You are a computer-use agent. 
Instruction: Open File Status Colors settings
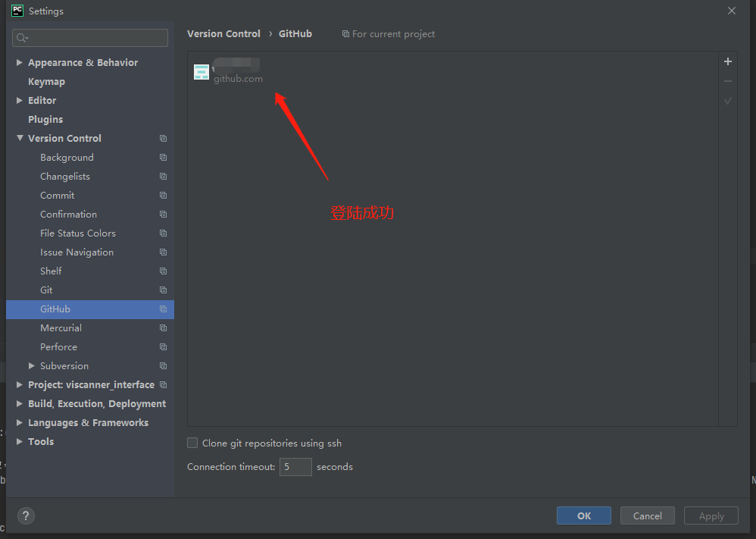click(x=77, y=233)
